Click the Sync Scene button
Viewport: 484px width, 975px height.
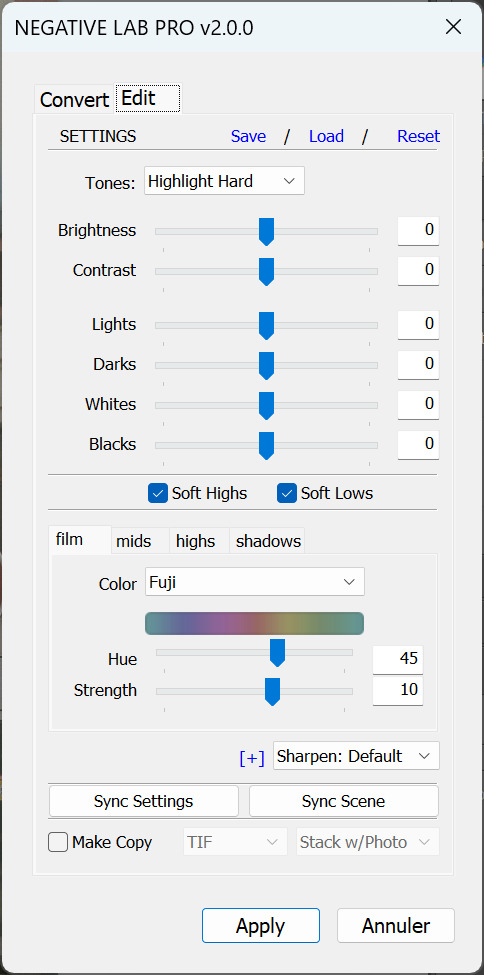tap(343, 801)
